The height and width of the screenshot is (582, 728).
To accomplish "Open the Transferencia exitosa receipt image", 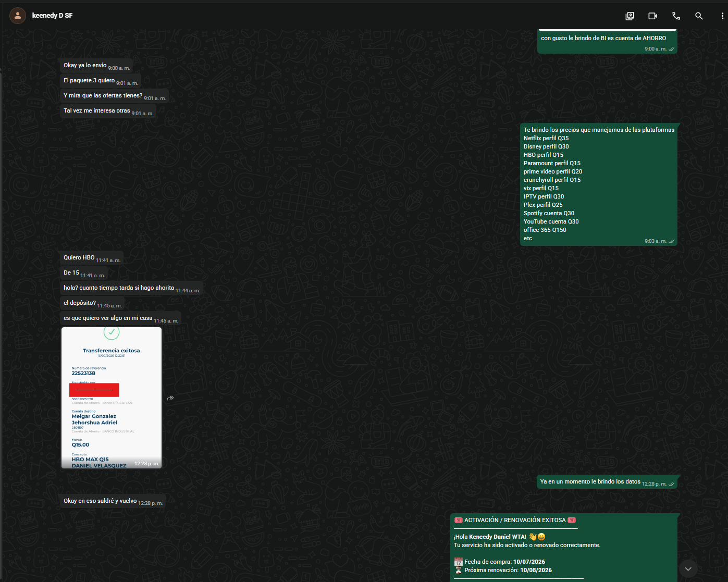I will (x=112, y=398).
